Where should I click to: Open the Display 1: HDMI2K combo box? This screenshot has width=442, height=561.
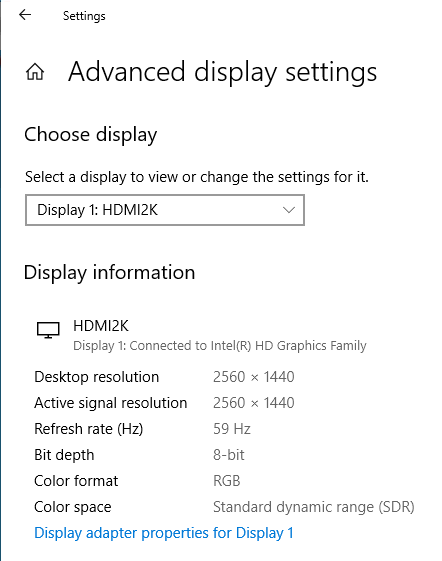165,210
